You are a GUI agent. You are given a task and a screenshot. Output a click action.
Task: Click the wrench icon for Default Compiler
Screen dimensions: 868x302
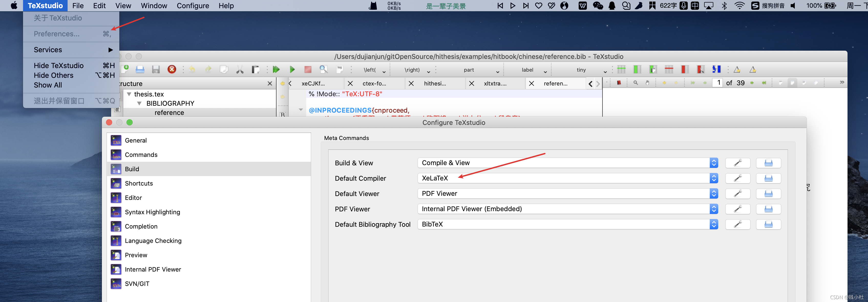738,178
